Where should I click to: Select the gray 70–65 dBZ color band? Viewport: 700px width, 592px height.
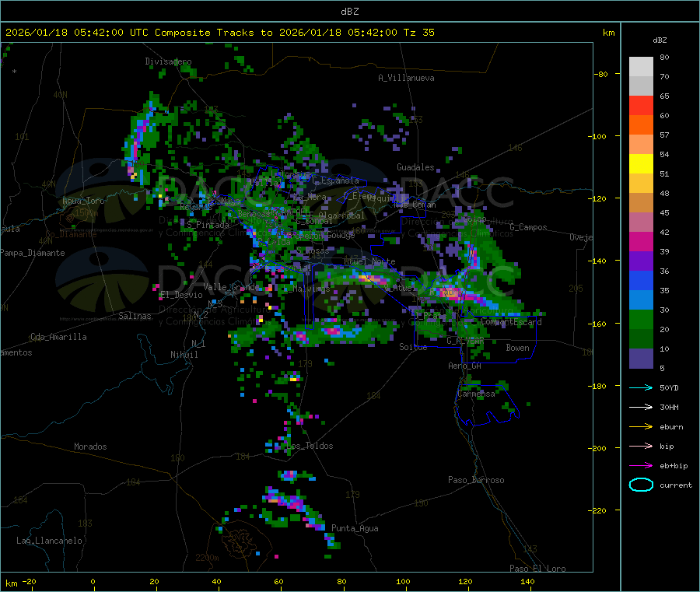641,86
